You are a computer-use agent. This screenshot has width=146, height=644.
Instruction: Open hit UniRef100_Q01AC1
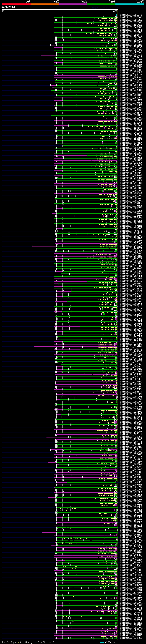[131, 319]
